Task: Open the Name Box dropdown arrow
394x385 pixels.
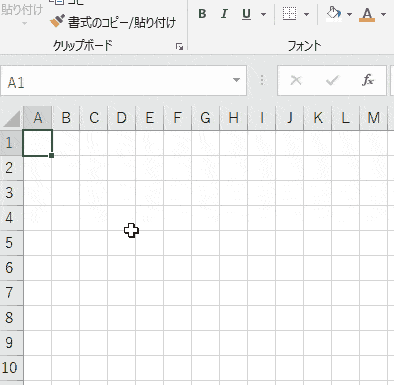Action: (x=236, y=80)
